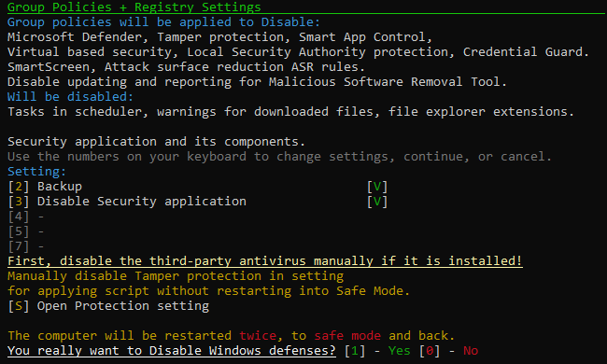Click the third-party antivirus warning line
The width and height of the screenshot is (607, 364).
coord(265,261)
